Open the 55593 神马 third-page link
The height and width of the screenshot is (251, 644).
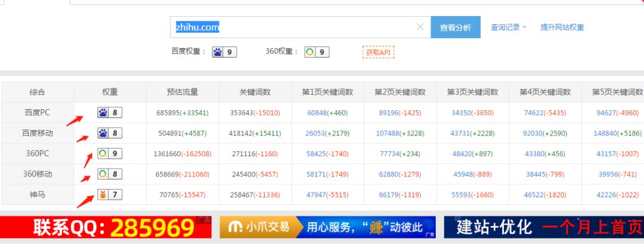(461, 195)
